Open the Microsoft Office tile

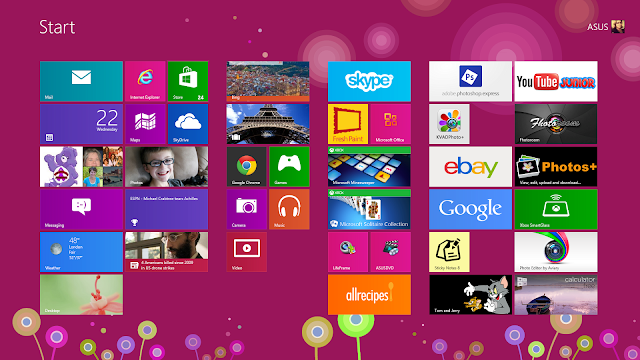tap(390, 124)
